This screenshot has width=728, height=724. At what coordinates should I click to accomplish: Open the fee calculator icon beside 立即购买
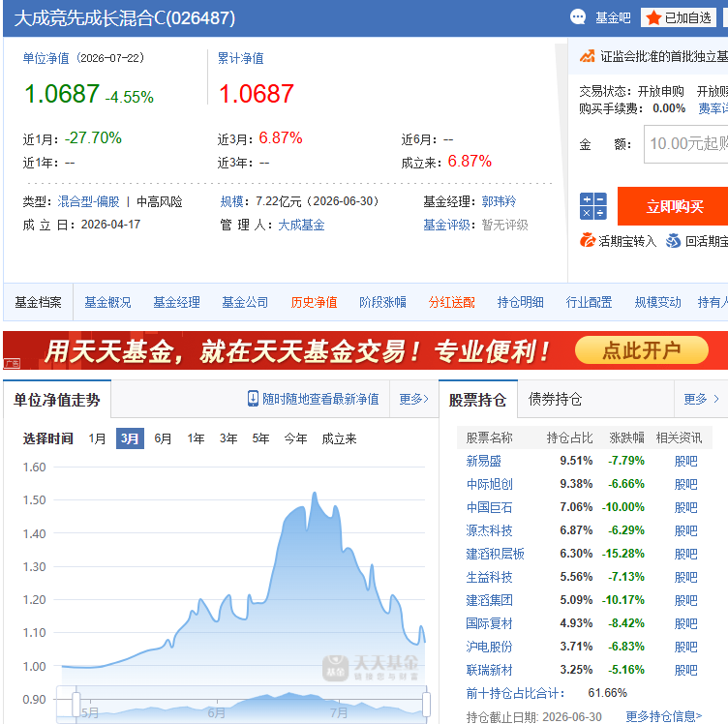point(592,206)
